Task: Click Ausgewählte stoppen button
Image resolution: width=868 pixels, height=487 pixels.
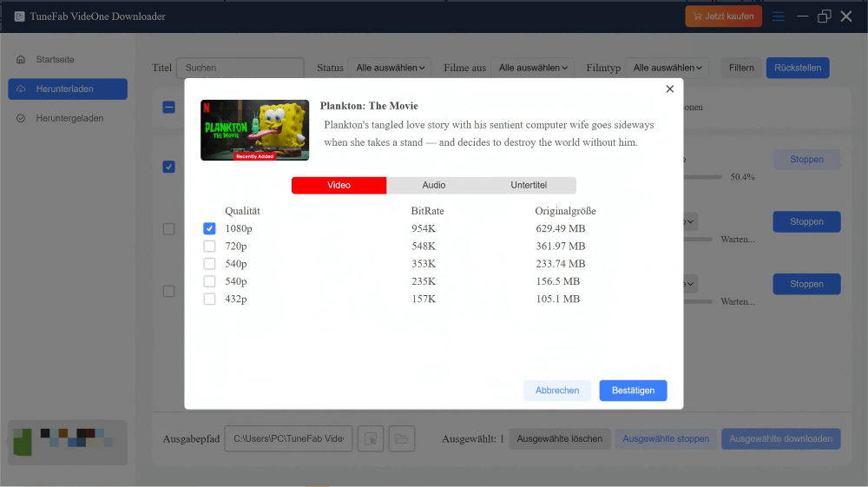Action: coord(666,439)
